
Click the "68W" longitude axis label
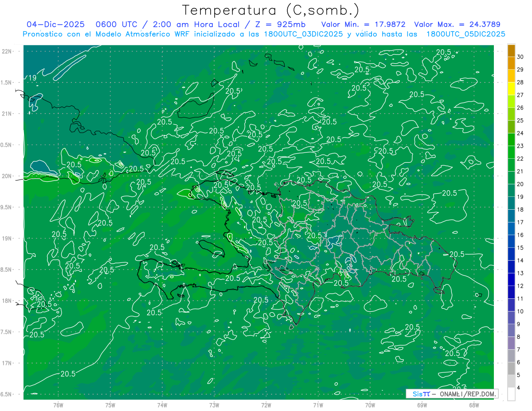(473, 405)
